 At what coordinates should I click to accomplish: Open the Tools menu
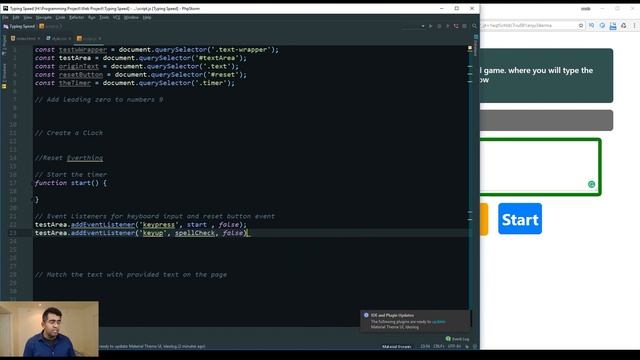[104, 18]
